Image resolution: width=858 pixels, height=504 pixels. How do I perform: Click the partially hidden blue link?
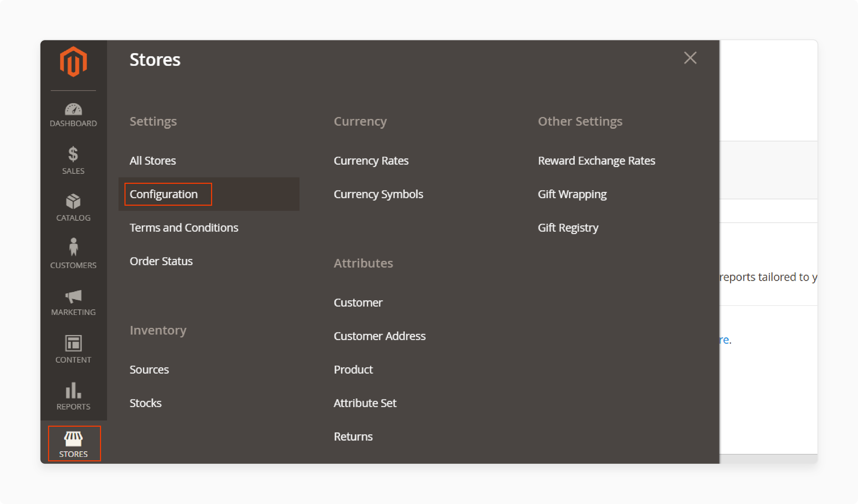724,340
